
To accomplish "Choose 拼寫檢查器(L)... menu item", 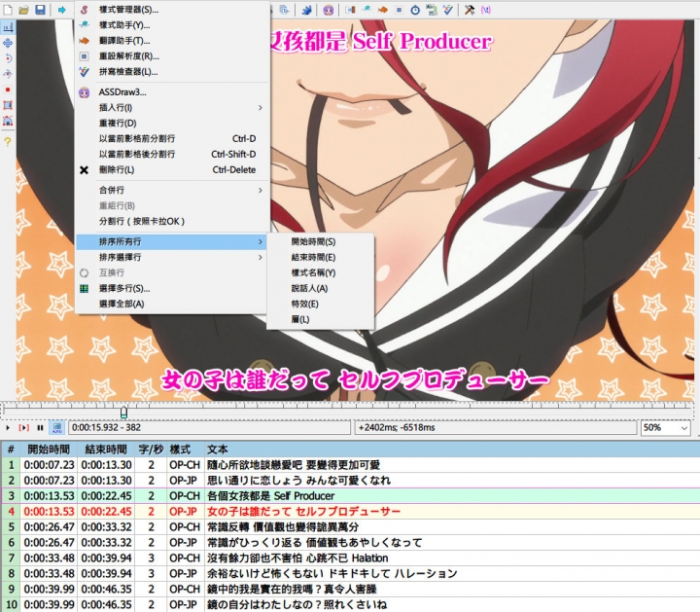I will (173, 71).
